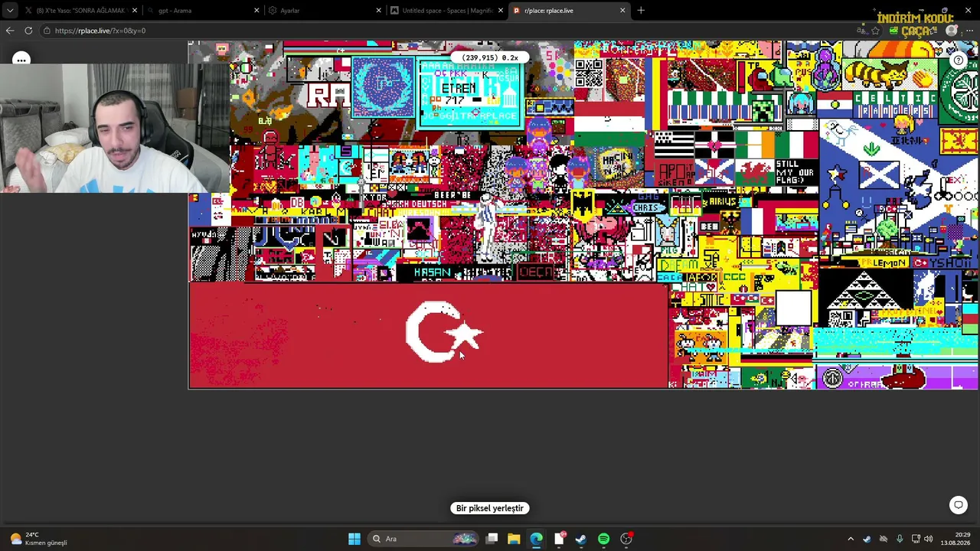Reload the rplace.live page
980x551 pixels.
(28, 31)
